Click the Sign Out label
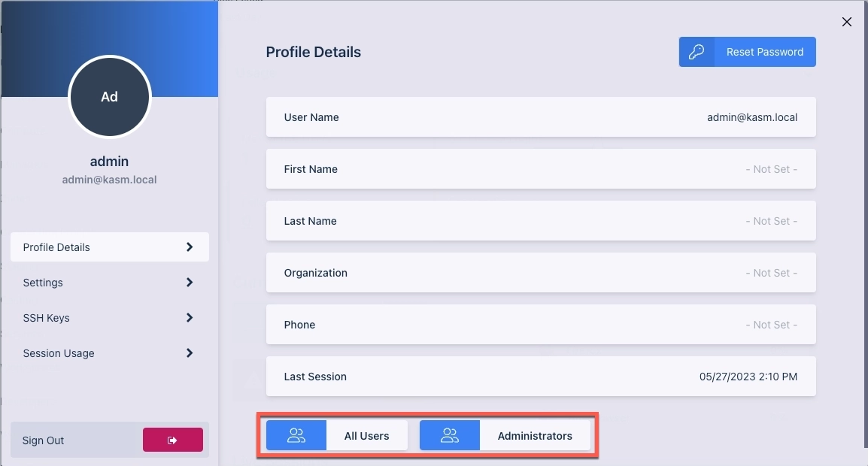The width and height of the screenshot is (868, 466). 44,440
